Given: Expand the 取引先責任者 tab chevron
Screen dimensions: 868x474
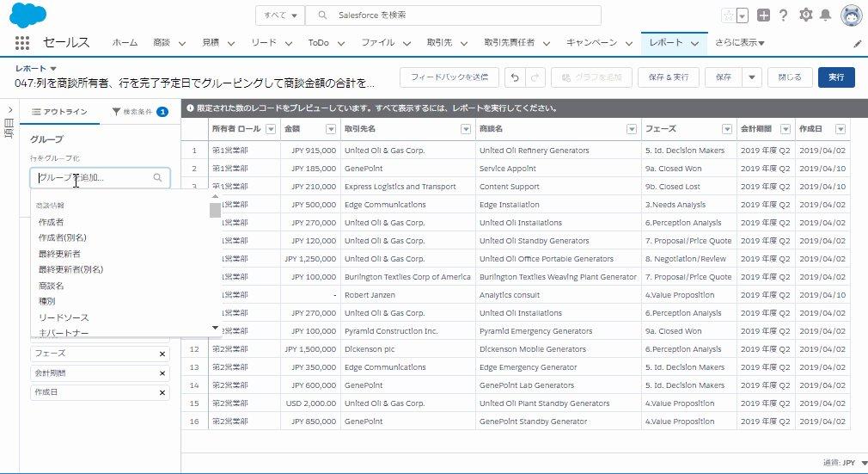Looking at the screenshot, I should [x=547, y=43].
